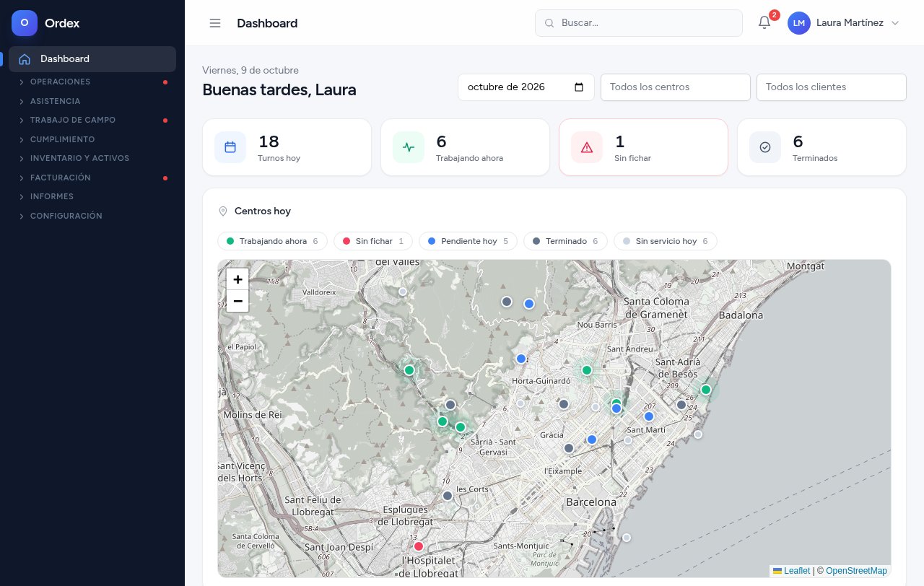This screenshot has height=586, width=924.
Task: Click the Ordex logo icon
Action: (x=25, y=23)
